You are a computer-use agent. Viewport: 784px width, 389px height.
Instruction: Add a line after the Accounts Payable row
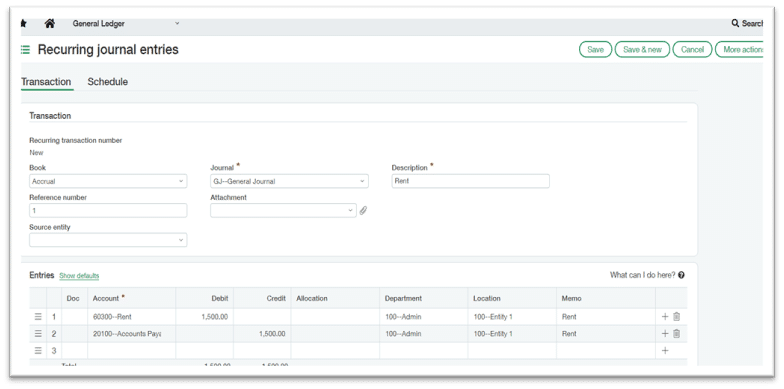pyautogui.click(x=665, y=334)
